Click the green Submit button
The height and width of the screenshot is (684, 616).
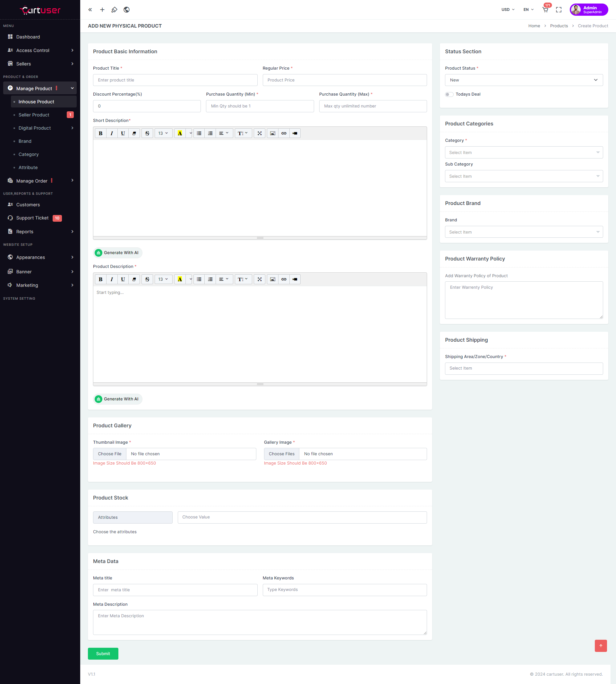coord(103,654)
